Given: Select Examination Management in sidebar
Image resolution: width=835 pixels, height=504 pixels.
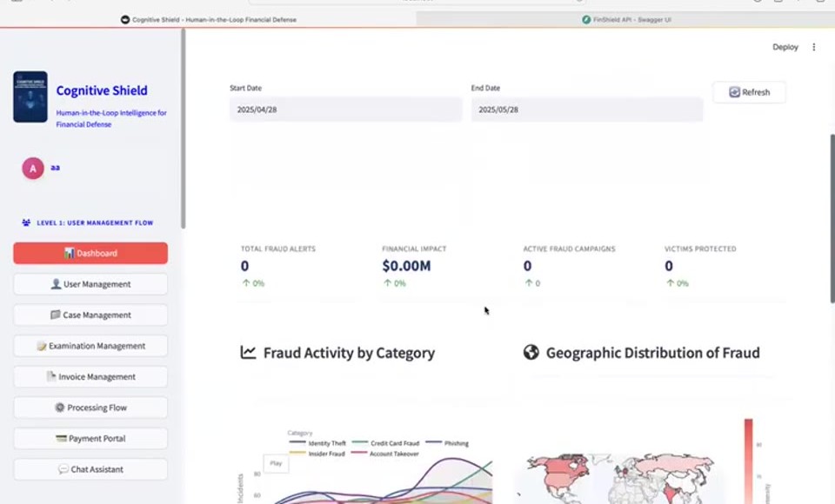Looking at the screenshot, I should pyautogui.click(x=90, y=345).
